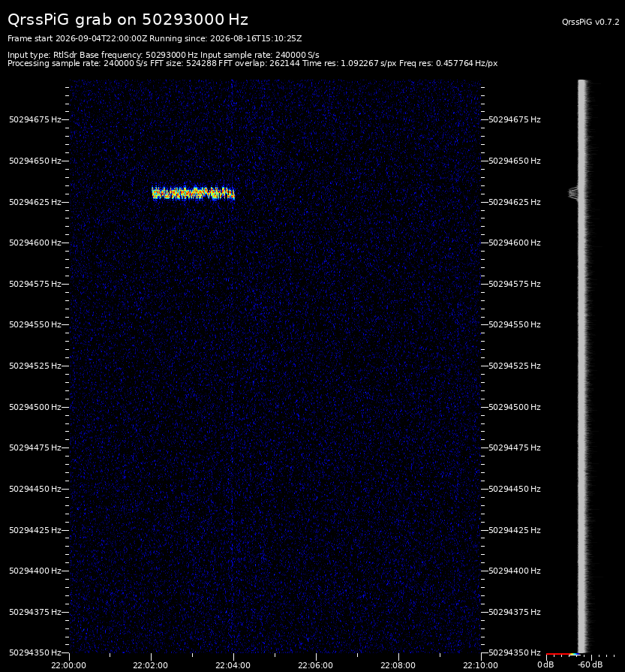Click the bright signal trace near 50294625 Hz

[193, 193]
